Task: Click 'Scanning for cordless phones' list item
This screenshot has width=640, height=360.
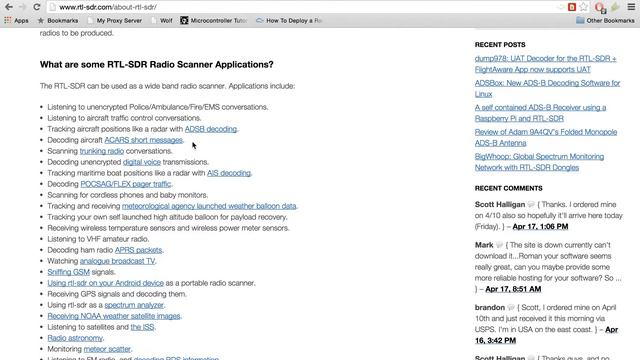Action: tap(128, 195)
